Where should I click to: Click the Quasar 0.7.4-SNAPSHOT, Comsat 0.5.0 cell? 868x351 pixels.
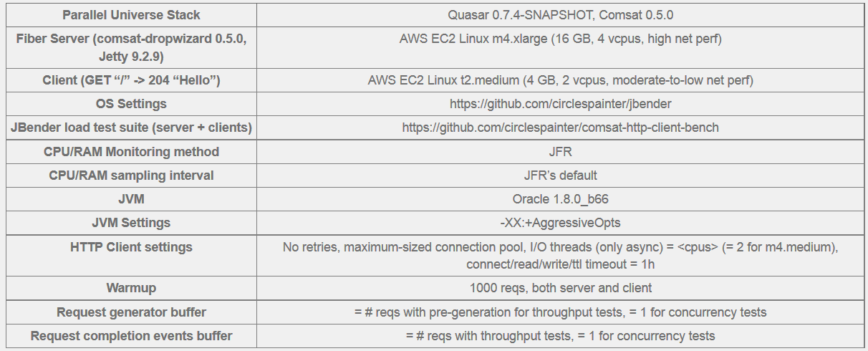[561, 15]
